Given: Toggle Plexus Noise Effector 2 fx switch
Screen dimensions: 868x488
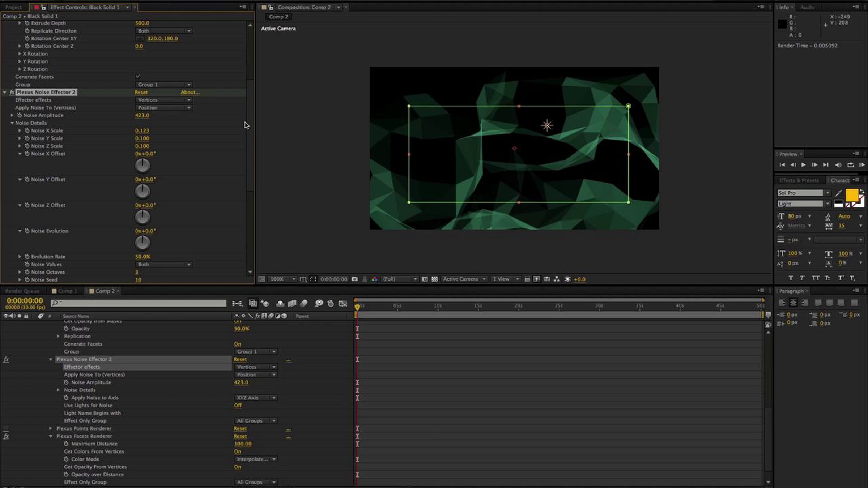Looking at the screenshot, I should click(12, 92).
